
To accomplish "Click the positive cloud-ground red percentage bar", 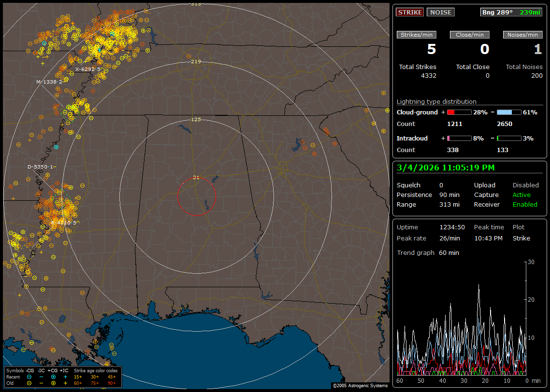I will (x=459, y=112).
